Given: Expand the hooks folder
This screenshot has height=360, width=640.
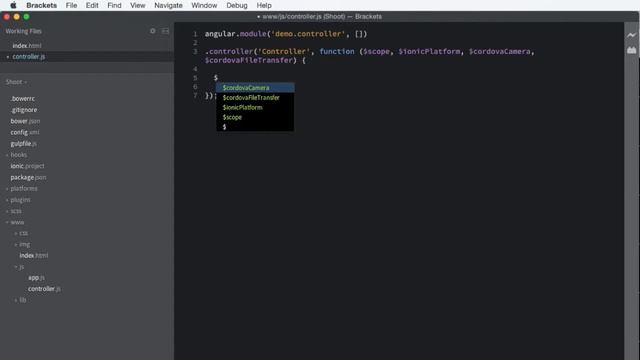Looking at the screenshot, I should point(18,155).
